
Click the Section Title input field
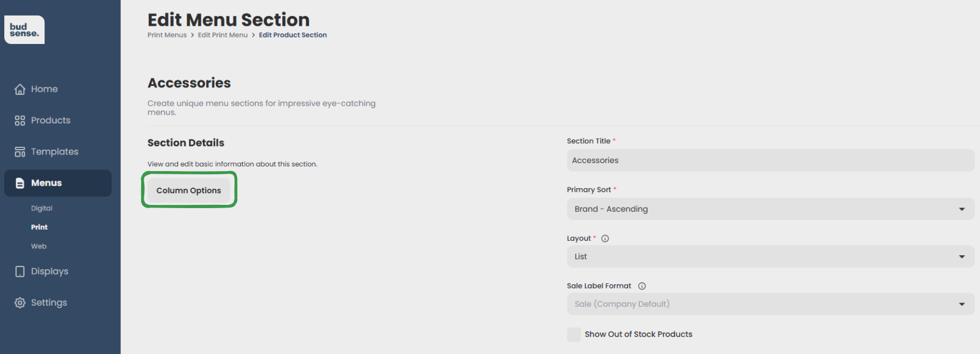[x=770, y=160]
